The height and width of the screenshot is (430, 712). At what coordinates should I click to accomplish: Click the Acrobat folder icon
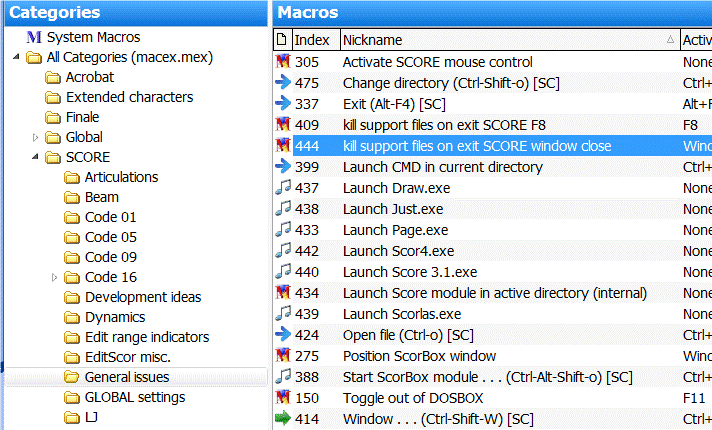click(53, 78)
